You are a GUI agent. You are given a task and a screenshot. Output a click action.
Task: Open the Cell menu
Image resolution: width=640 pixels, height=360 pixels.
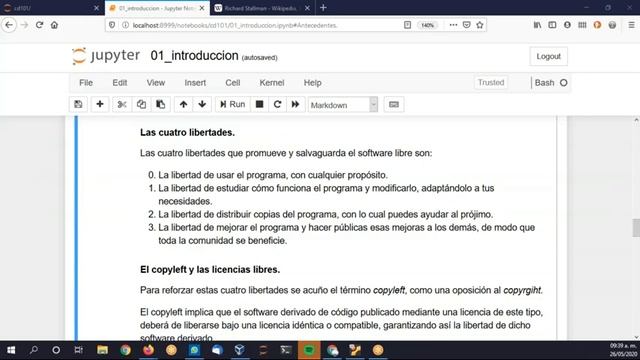click(232, 83)
